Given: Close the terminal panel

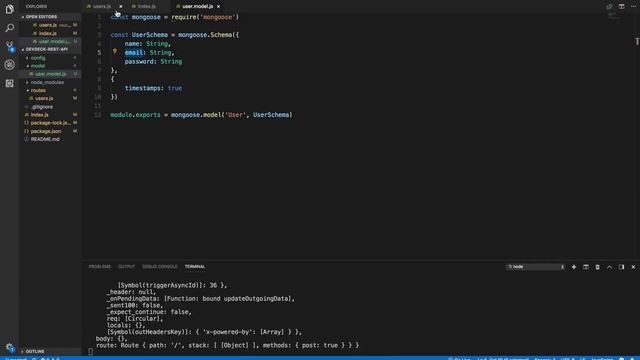Looking at the screenshot, I should tap(633, 267).
